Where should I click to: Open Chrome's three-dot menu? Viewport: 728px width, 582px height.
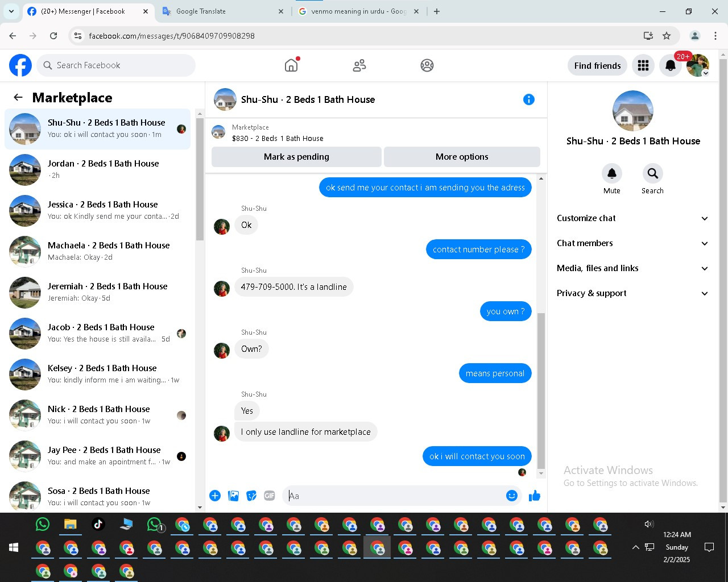tap(715, 36)
